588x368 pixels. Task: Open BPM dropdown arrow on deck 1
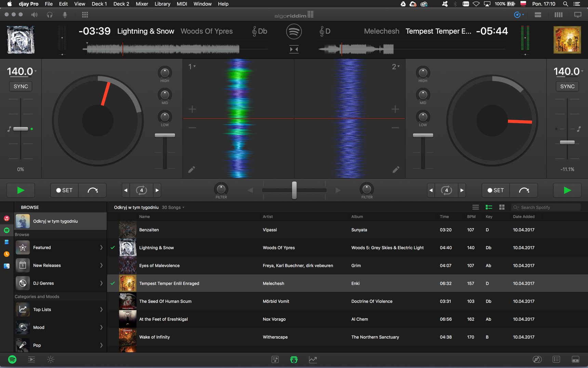[36, 71]
